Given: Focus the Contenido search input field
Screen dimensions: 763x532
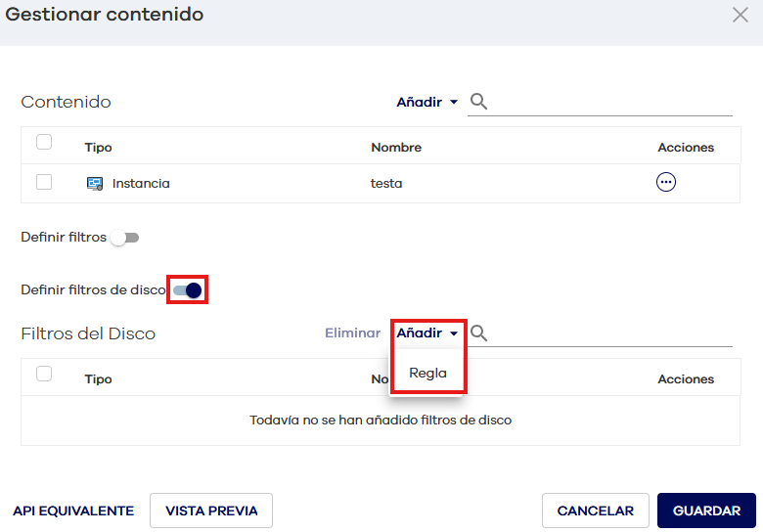Looking at the screenshot, I should [611, 102].
